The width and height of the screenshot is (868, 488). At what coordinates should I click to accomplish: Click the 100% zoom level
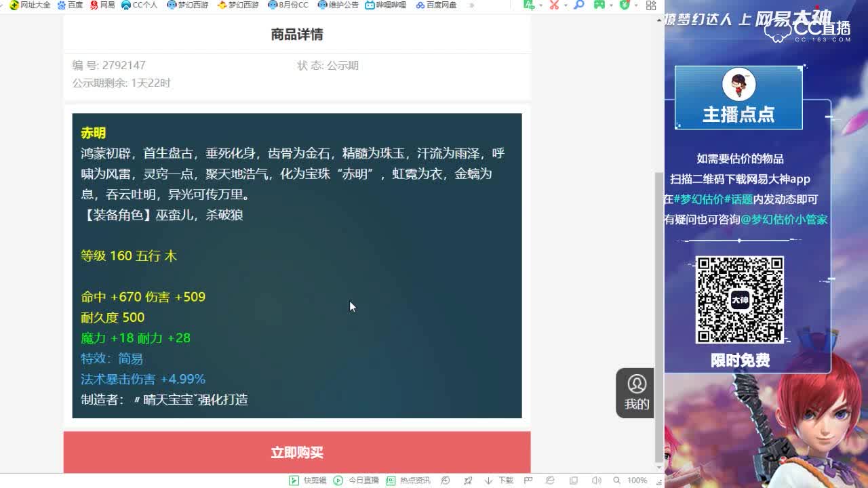(637, 480)
